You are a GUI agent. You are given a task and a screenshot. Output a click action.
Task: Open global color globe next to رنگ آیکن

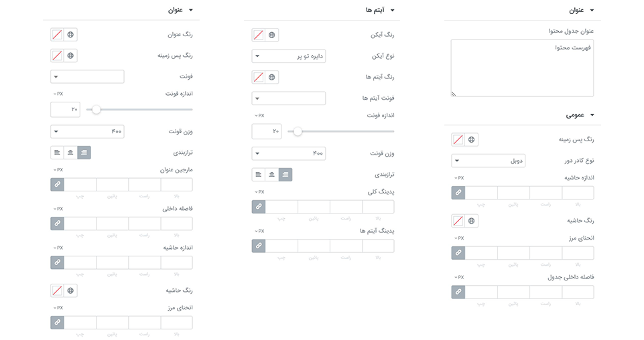coord(271,35)
